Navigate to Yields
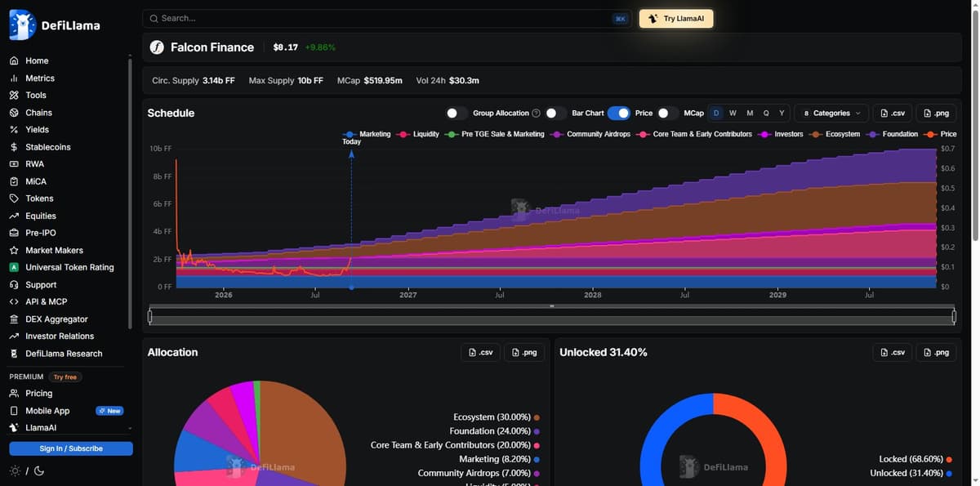 click(37, 130)
